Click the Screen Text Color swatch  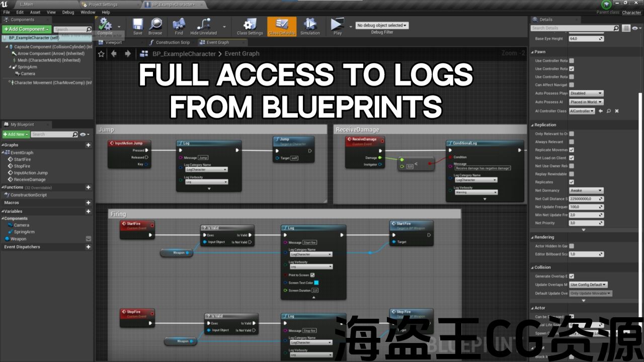(x=316, y=283)
